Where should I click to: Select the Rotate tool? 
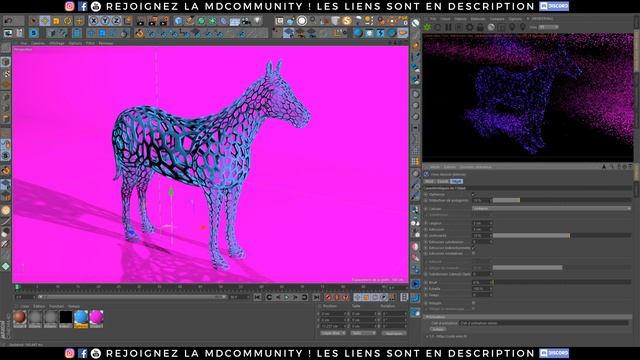tap(68, 20)
